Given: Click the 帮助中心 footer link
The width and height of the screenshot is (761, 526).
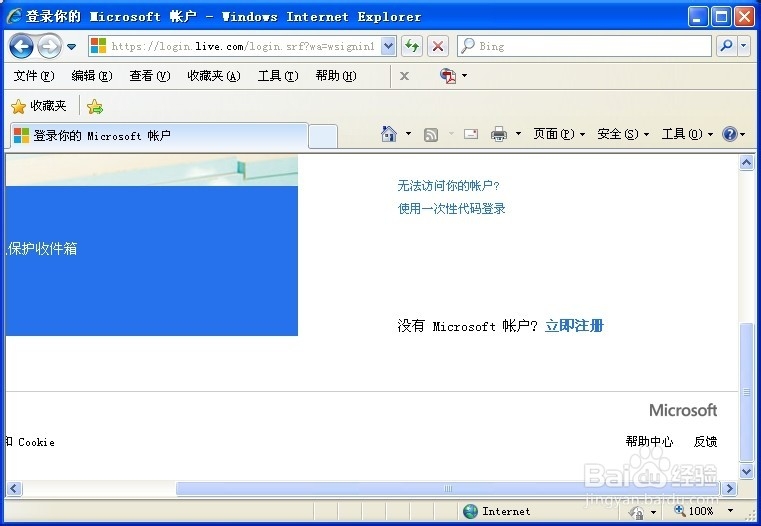Looking at the screenshot, I should click(x=649, y=442).
